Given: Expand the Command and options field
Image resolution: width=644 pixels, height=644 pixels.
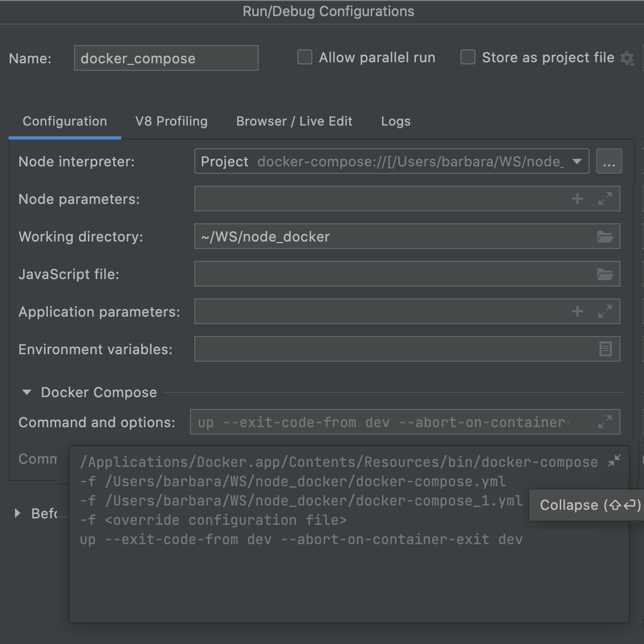Looking at the screenshot, I should (605, 422).
